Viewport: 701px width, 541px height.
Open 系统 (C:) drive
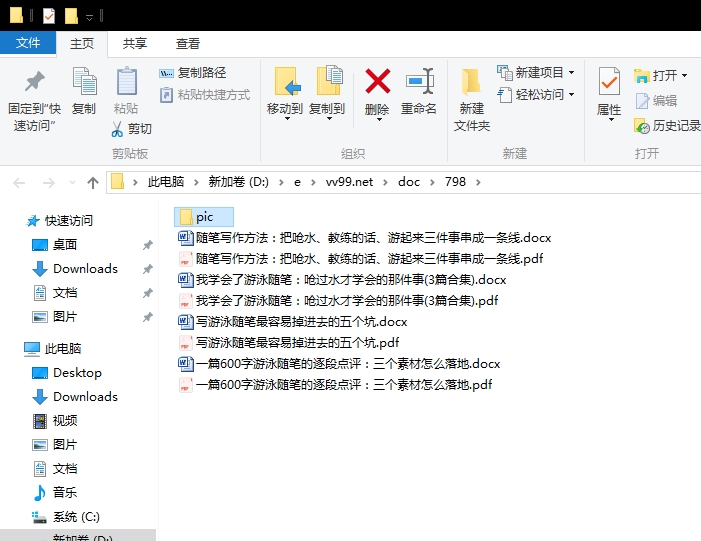(x=66, y=517)
